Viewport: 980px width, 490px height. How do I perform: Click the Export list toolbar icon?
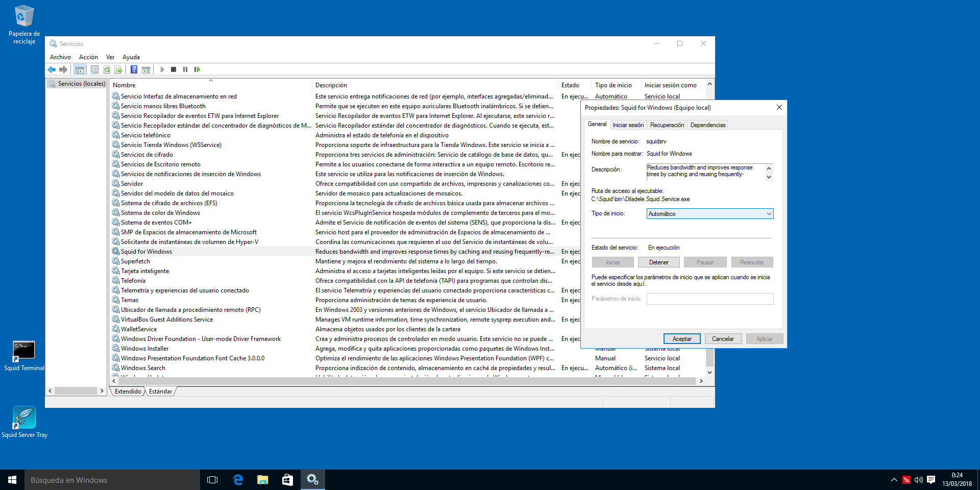click(x=118, y=69)
